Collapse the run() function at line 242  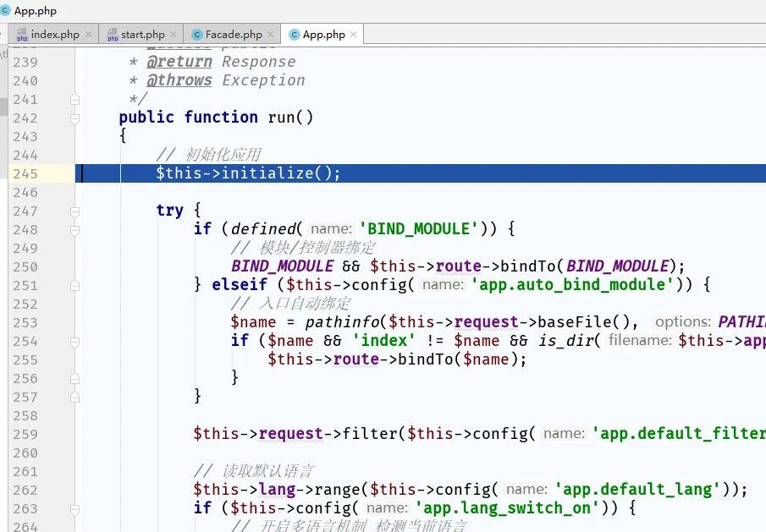point(74,118)
